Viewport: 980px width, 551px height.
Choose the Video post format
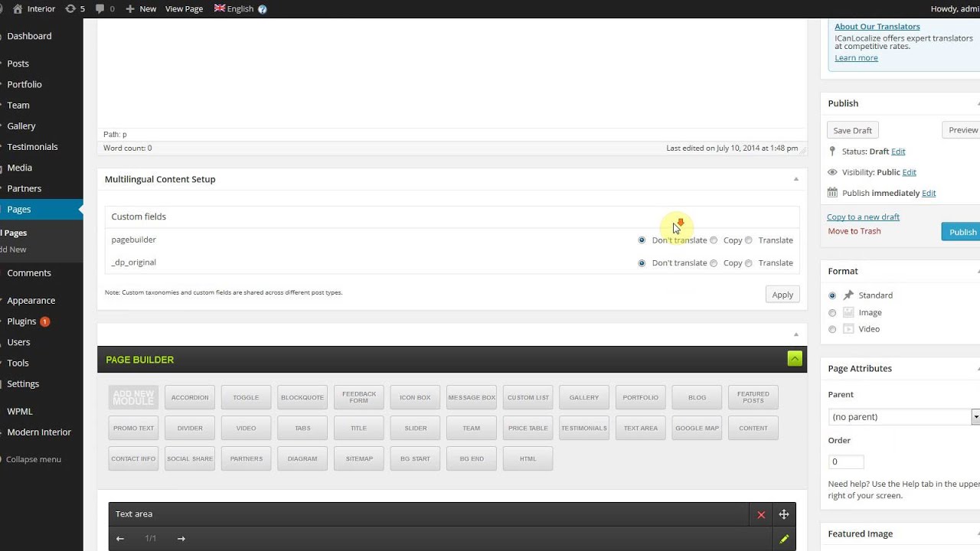pos(832,329)
